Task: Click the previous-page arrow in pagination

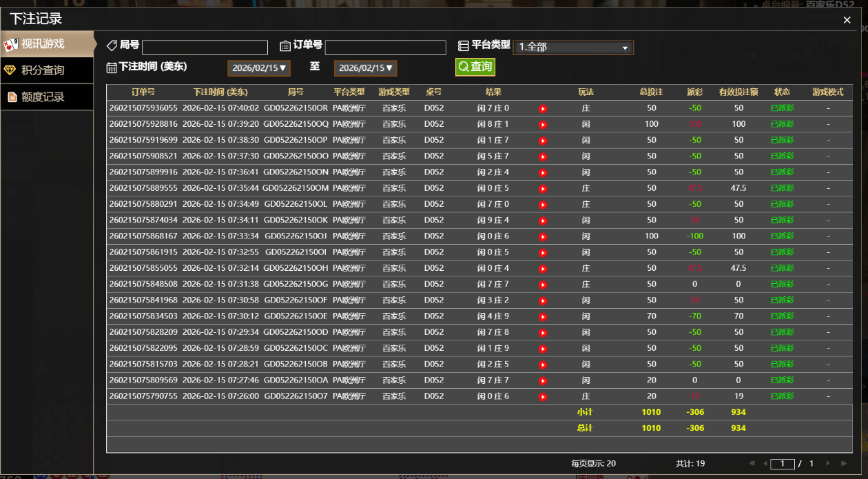Action: pyautogui.click(x=765, y=464)
